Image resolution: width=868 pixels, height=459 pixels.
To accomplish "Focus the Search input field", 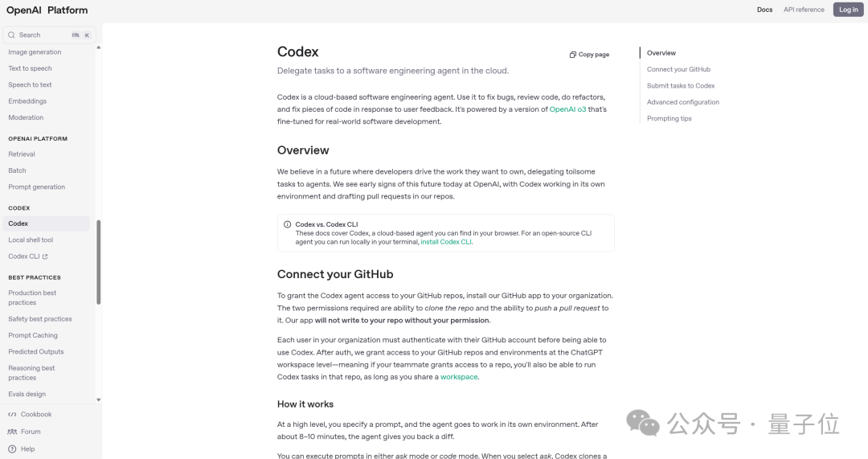I will pyautogui.click(x=44, y=35).
